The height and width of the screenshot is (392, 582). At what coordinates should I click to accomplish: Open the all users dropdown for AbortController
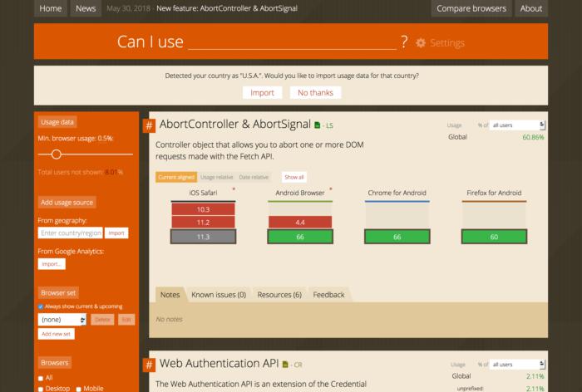[517, 125]
